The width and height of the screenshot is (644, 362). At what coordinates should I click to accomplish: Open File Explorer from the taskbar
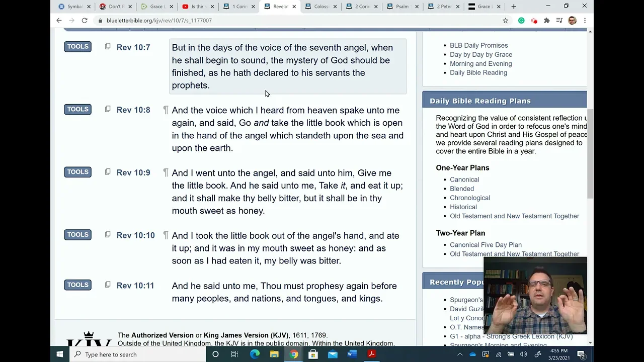tap(274, 354)
